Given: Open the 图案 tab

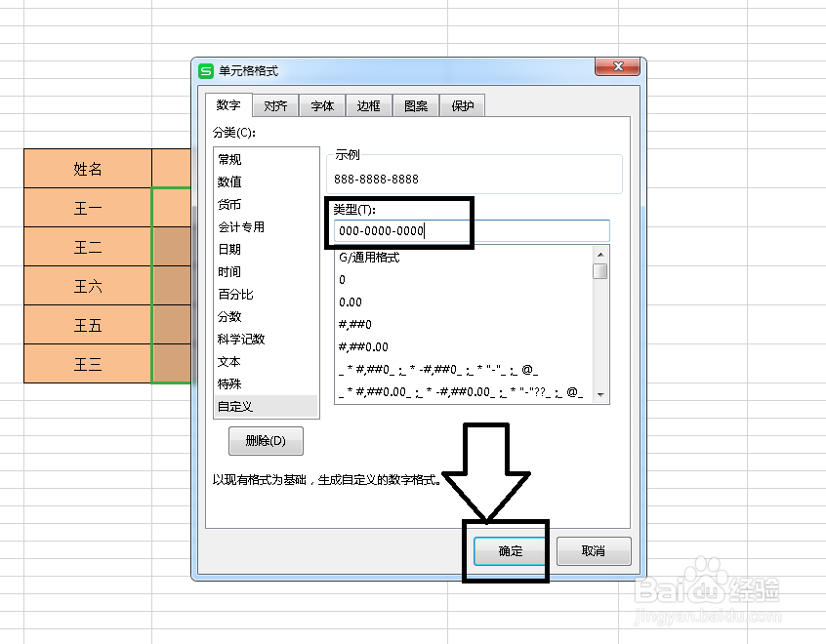Looking at the screenshot, I should coord(415,105).
